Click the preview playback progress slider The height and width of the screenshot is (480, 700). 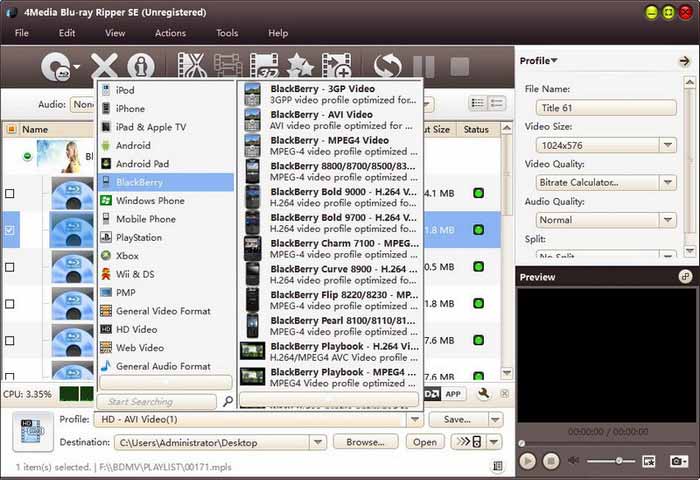coord(605,443)
